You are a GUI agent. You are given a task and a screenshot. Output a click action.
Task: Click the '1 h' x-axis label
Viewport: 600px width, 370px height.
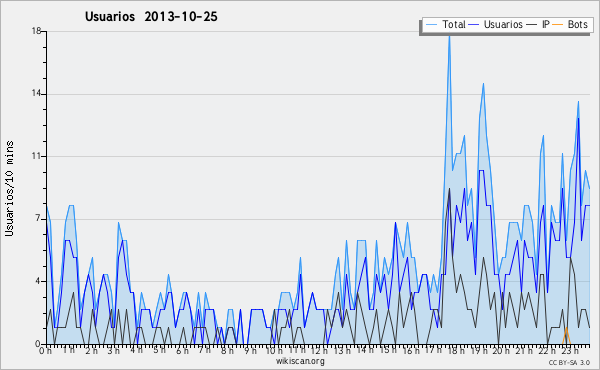[68, 350]
